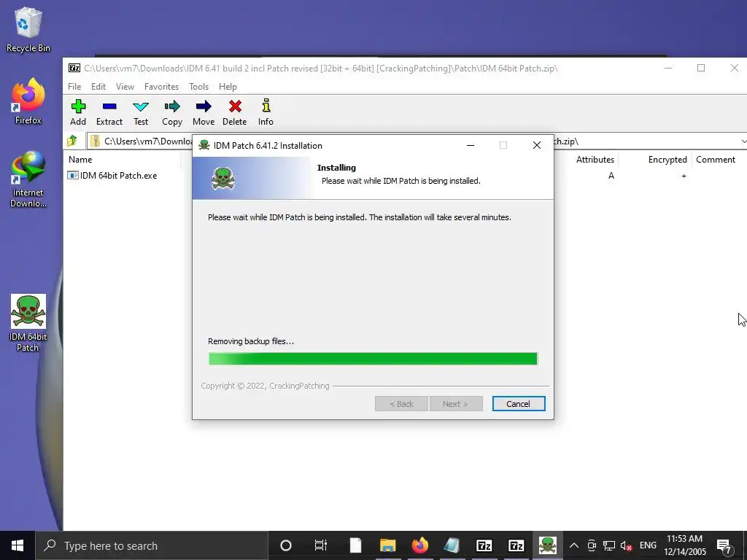Open the Edit menu
747x560 pixels.
(98, 87)
